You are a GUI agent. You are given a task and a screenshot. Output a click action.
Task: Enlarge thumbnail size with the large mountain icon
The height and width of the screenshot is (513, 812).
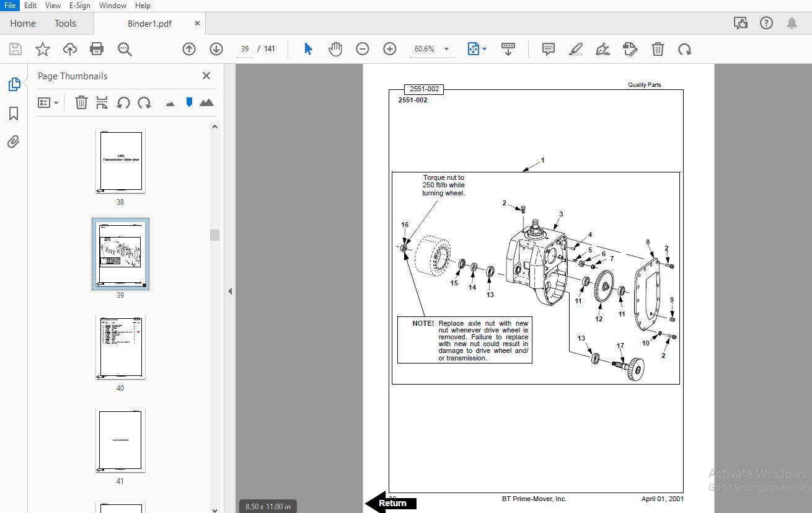tap(206, 103)
